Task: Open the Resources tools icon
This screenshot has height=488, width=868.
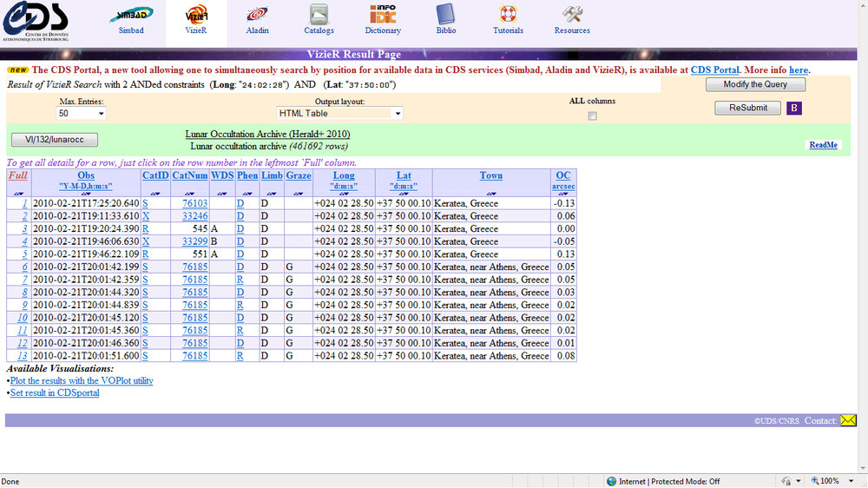Action: tap(572, 15)
